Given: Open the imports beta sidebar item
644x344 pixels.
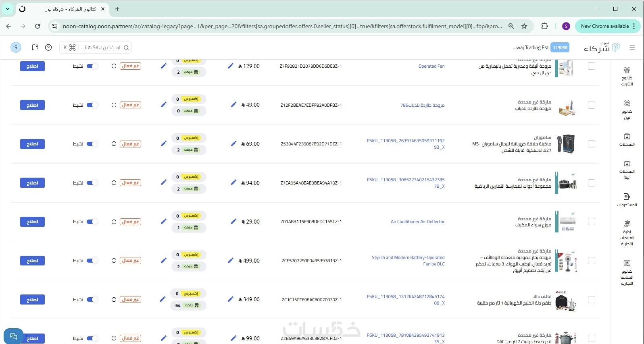Looking at the screenshot, I should 627,170.
